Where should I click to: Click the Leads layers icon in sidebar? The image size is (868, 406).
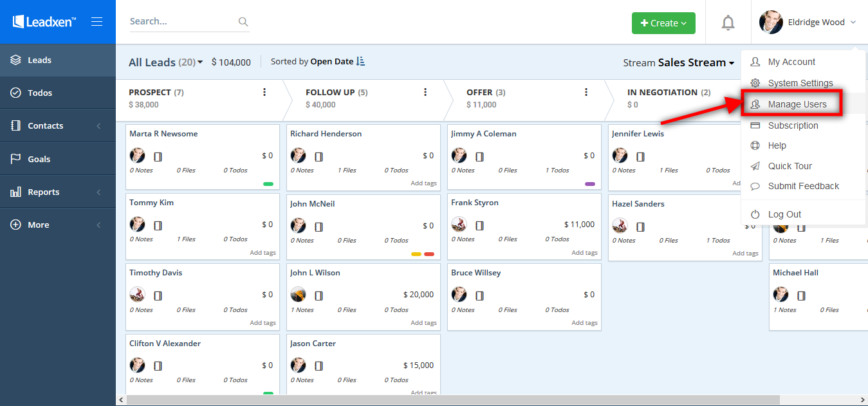click(16, 60)
